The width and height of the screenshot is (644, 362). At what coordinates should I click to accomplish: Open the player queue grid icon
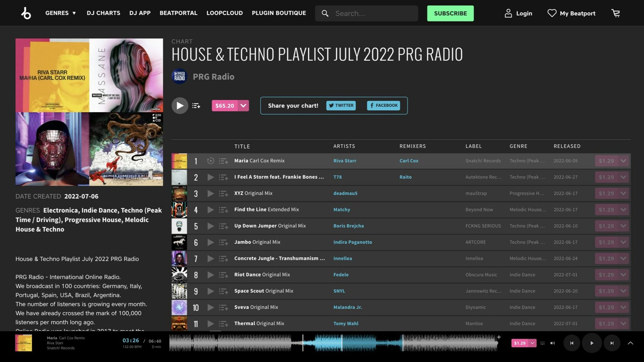pos(542,343)
